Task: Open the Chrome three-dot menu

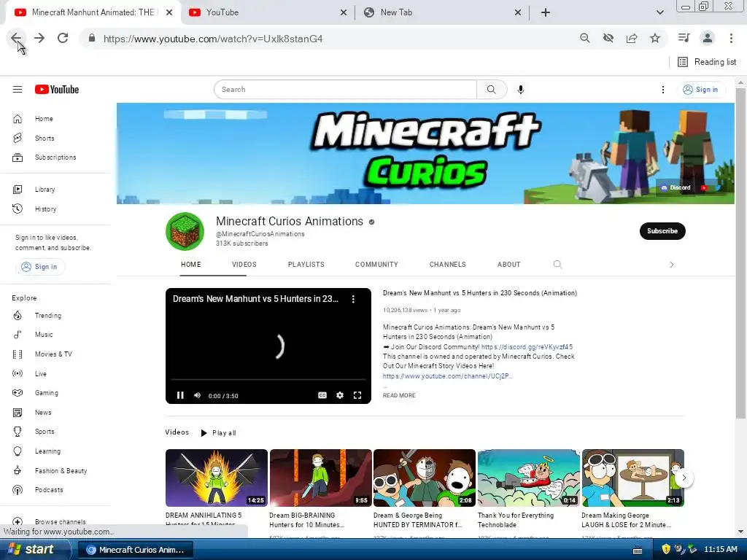Action: [731, 38]
